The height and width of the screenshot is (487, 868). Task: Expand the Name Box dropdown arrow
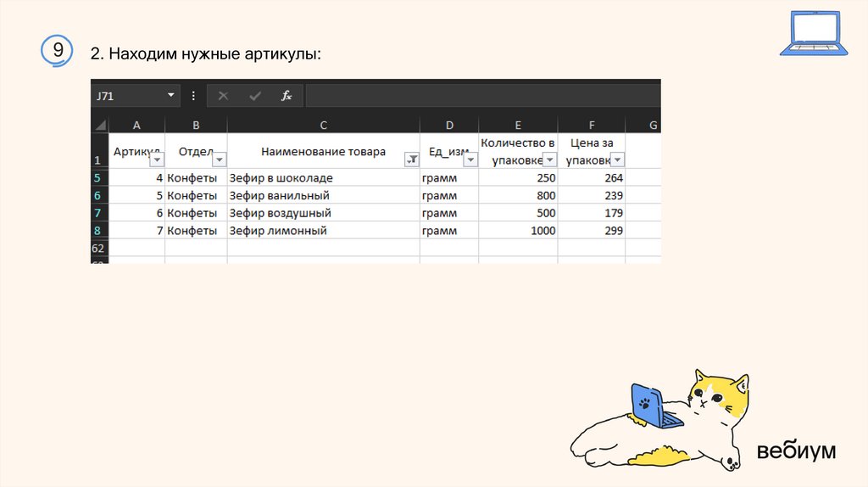[170, 96]
